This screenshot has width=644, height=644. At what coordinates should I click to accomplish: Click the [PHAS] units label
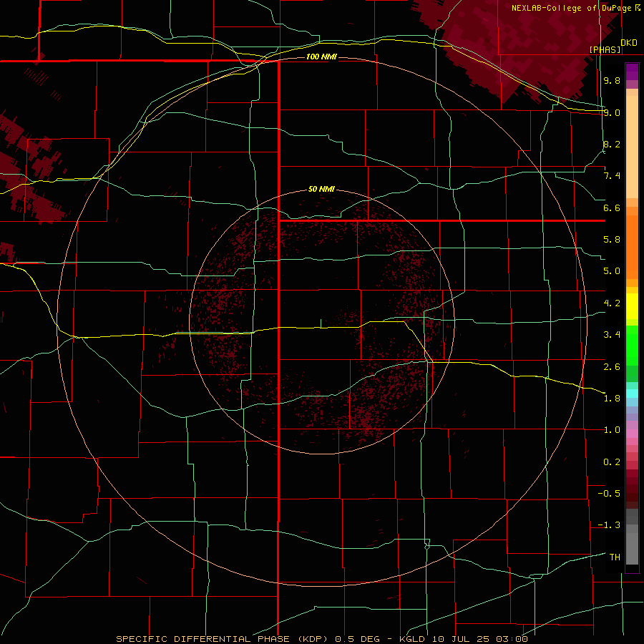[605, 49]
